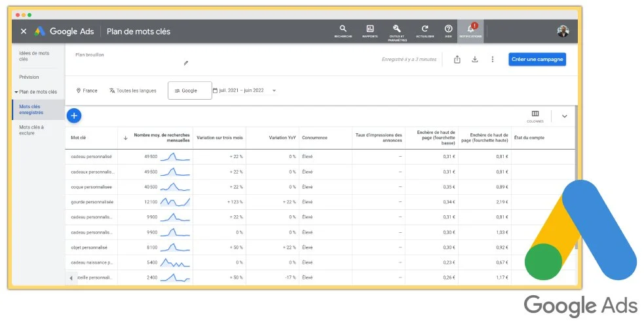Screen dimensions: 644x326
Task: Sort by Variation sur trois mois header
Action: 219,138
